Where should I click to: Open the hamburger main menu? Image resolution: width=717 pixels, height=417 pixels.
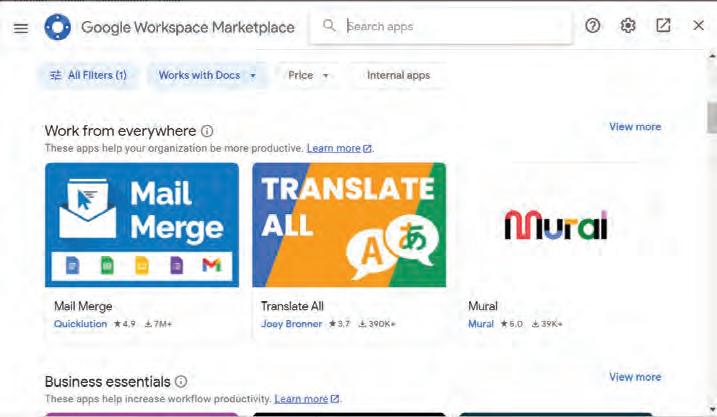click(x=21, y=28)
